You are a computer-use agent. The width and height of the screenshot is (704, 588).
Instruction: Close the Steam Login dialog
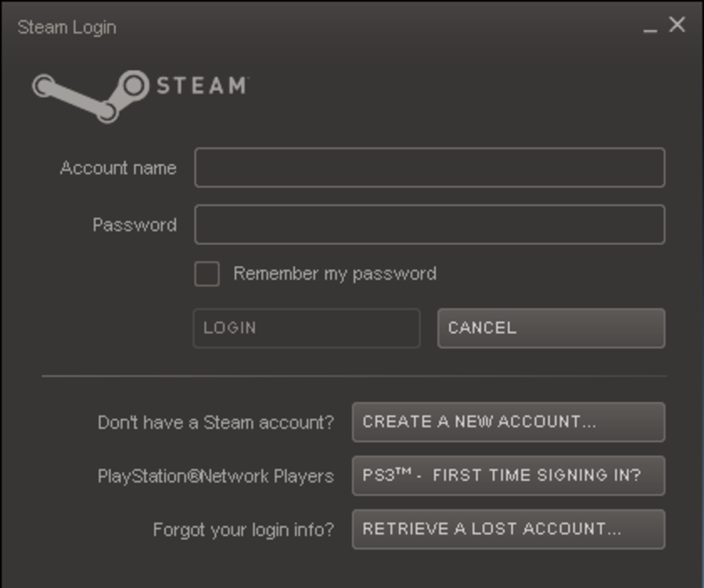pyautogui.click(x=677, y=25)
